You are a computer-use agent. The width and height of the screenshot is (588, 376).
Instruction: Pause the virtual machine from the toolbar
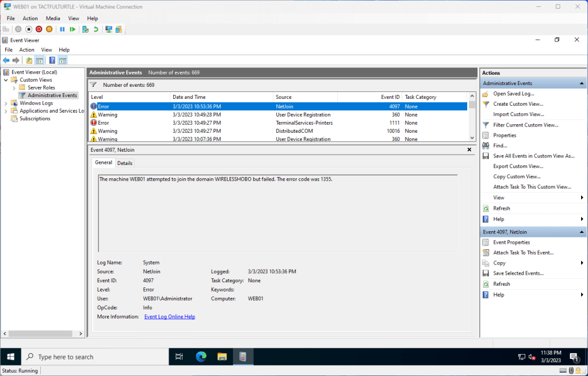(x=62, y=29)
